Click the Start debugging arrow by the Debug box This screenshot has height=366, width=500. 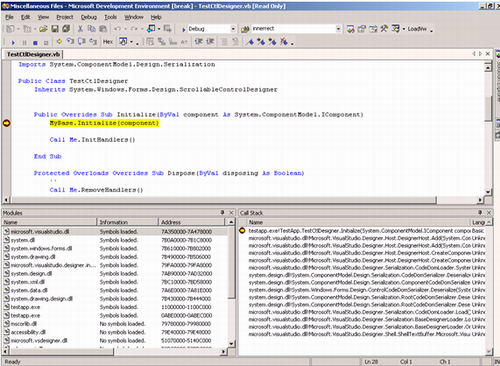pyautogui.click(x=184, y=29)
